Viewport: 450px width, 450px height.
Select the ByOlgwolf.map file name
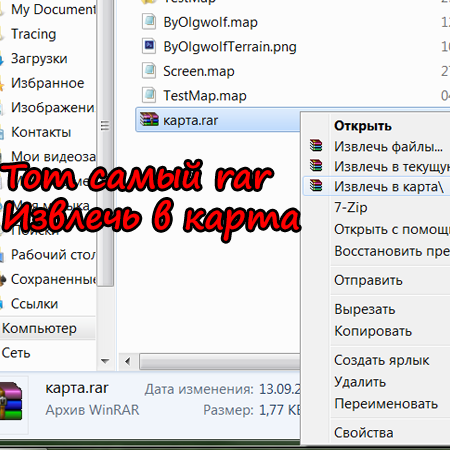pos(210,22)
